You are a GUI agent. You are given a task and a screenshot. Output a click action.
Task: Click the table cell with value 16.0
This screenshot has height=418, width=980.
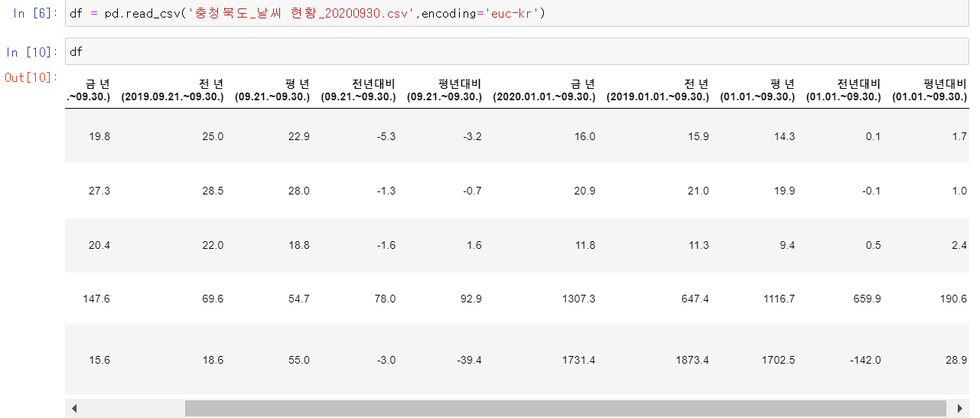click(x=584, y=136)
